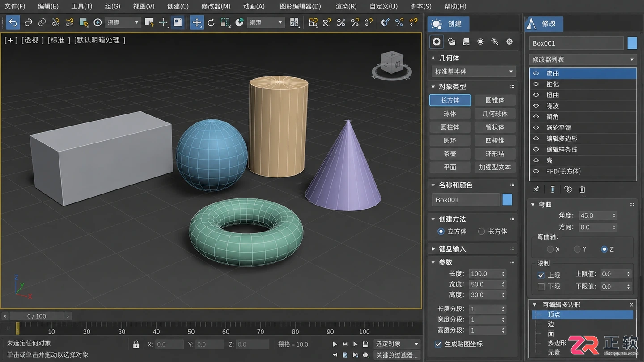This screenshot has width=644, height=362.
Task: Open the Cameras category icon
Action: [480, 42]
